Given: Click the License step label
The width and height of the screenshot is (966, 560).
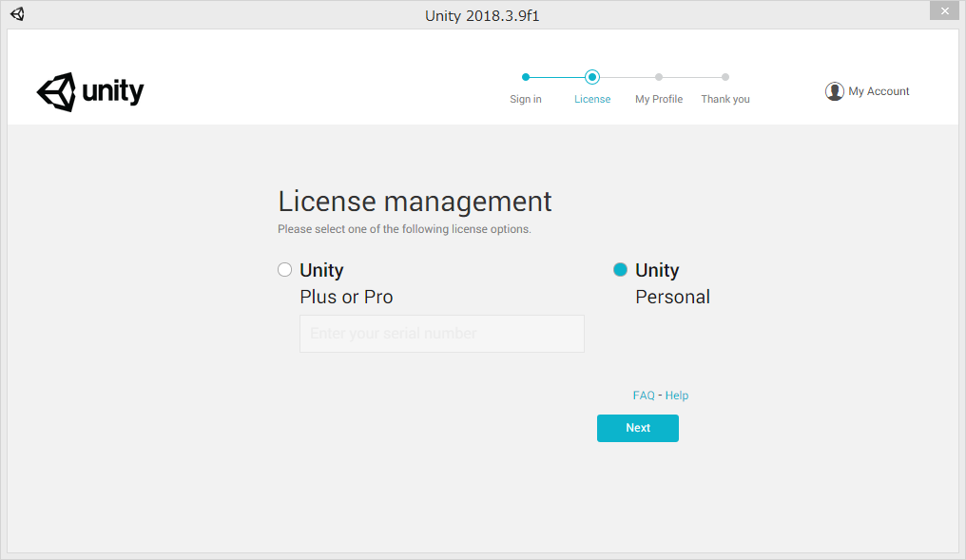Looking at the screenshot, I should (x=592, y=99).
